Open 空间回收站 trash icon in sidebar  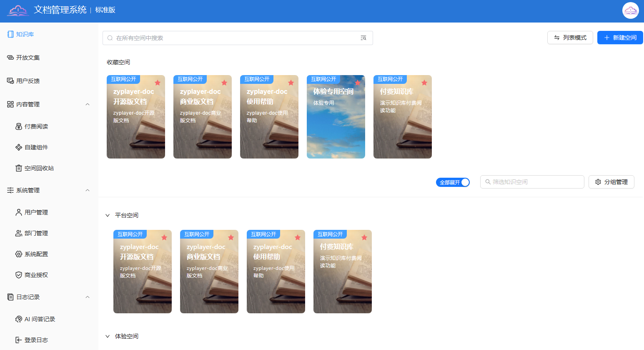coord(19,168)
